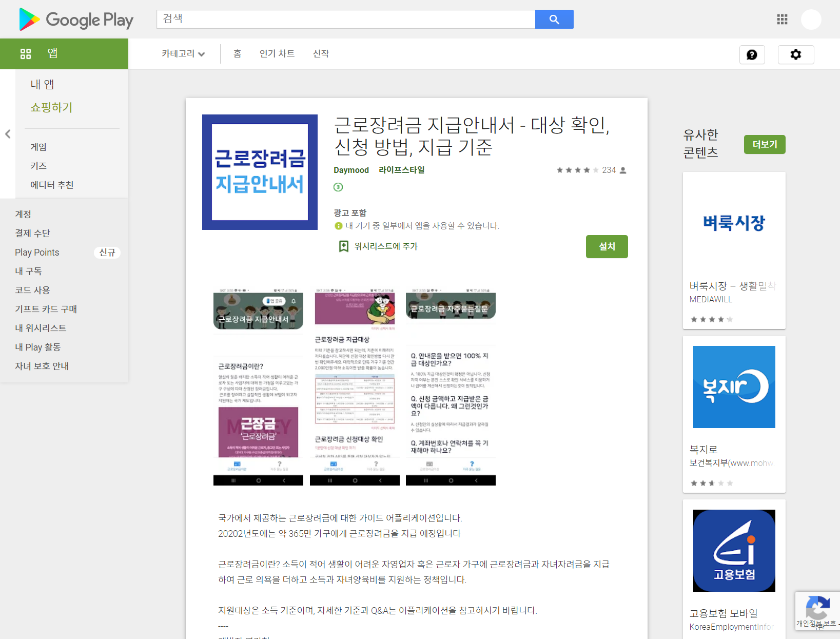
Task: Click the 고용보험 모바일 app title
Action: pos(724,614)
